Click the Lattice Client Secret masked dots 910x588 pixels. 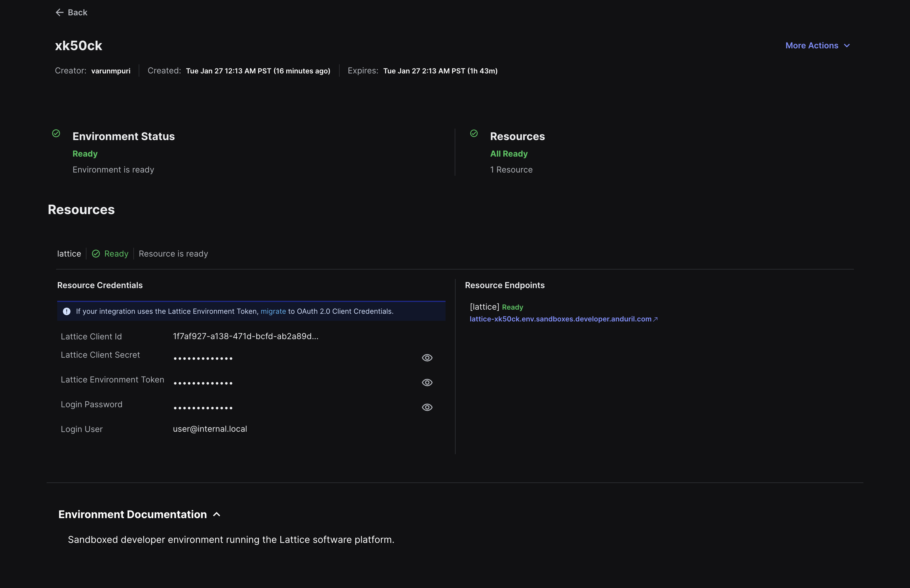[203, 359]
